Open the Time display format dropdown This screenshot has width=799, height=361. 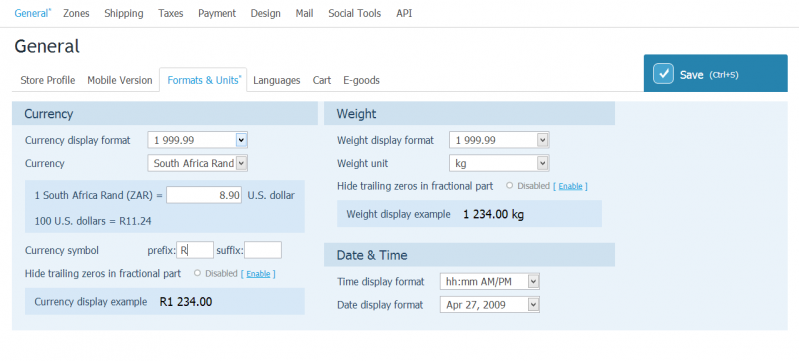point(489,281)
